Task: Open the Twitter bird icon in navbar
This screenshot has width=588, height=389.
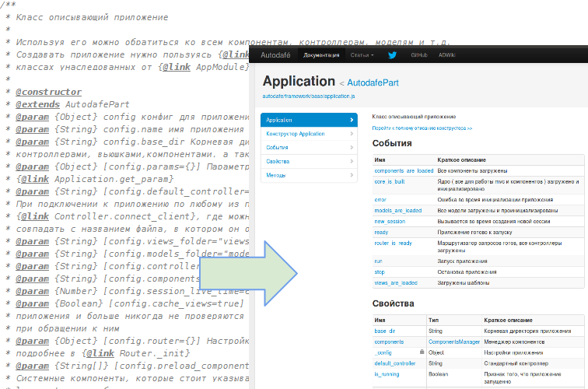Action: click(392, 55)
